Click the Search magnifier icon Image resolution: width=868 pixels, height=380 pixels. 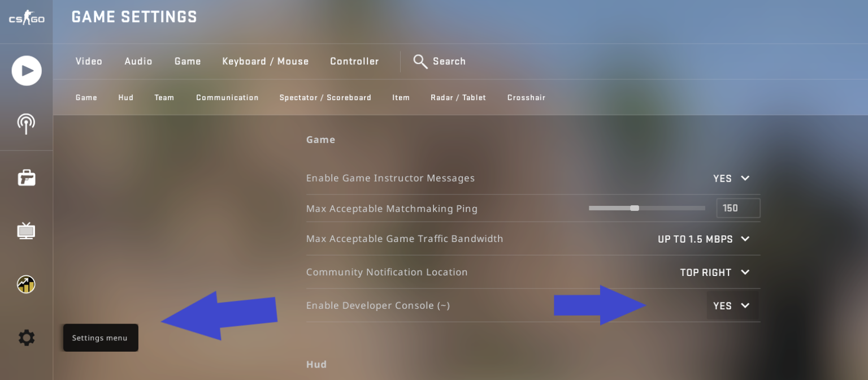click(x=420, y=61)
